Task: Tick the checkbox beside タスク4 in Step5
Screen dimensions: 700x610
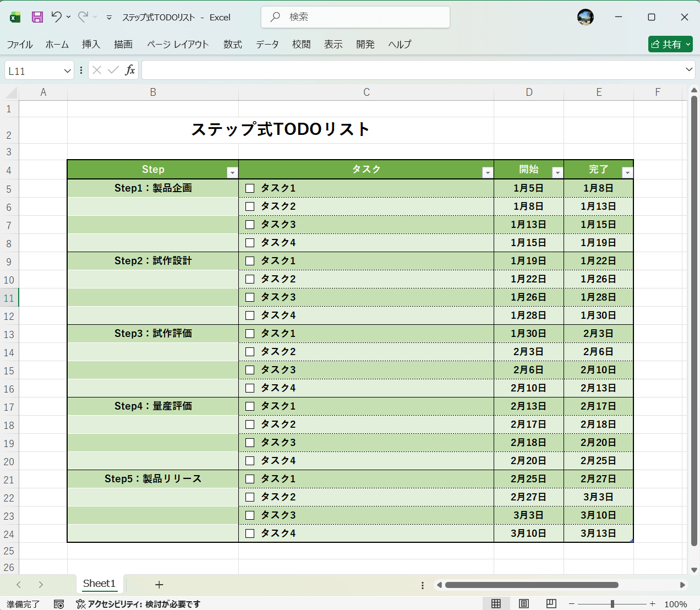Action: (250, 533)
